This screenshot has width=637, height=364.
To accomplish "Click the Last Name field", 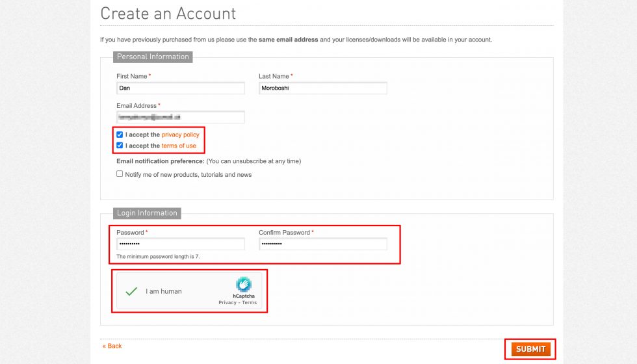I will (x=322, y=88).
